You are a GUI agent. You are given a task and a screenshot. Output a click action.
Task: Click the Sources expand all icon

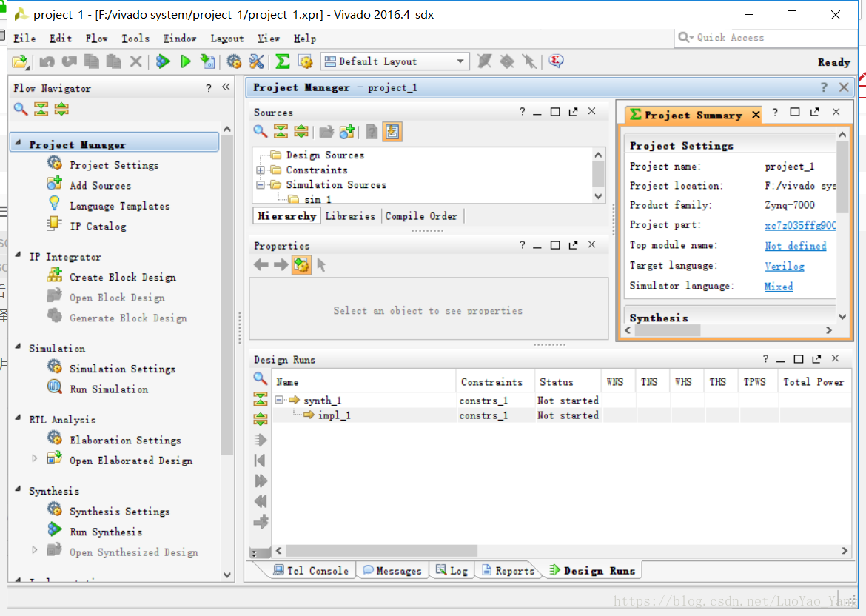click(x=301, y=132)
